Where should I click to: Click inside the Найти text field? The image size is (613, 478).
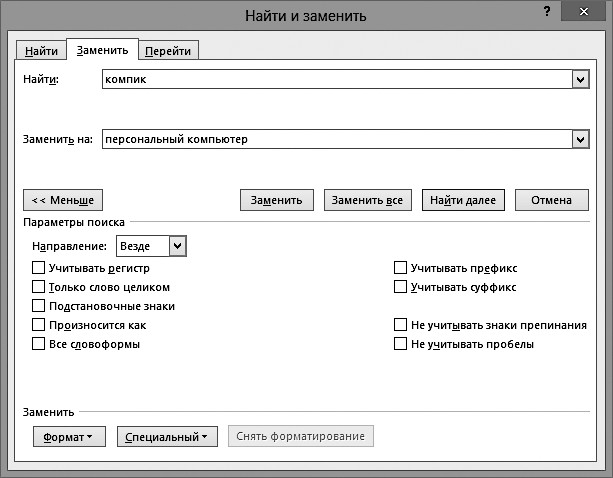(x=335, y=79)
